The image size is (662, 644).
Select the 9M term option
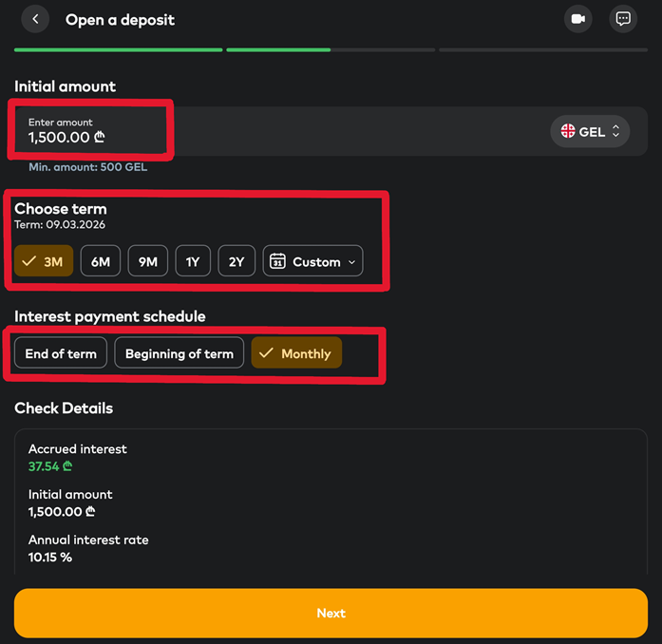point(148,261)
